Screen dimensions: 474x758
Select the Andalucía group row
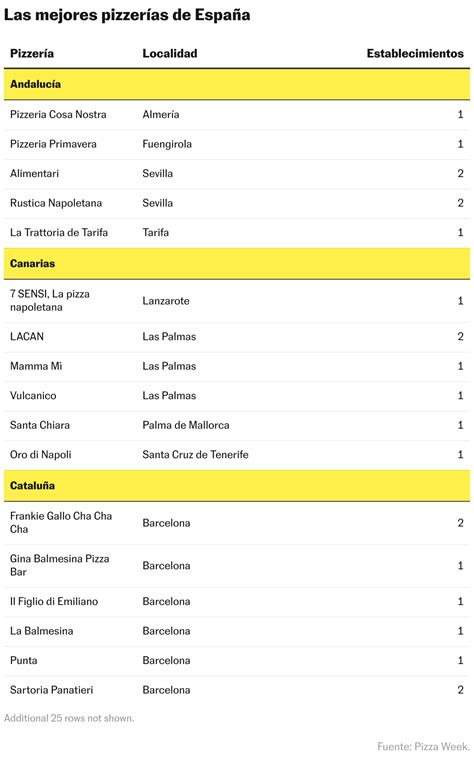pos(237,84)
